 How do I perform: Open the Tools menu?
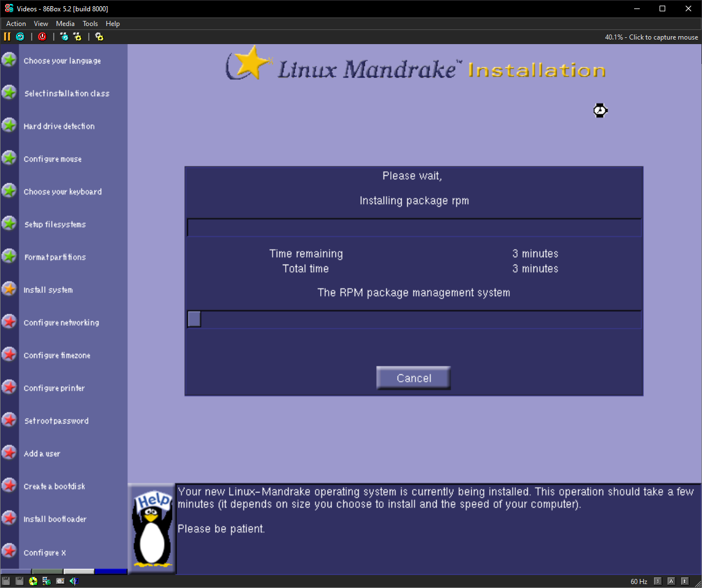[90, 24]
